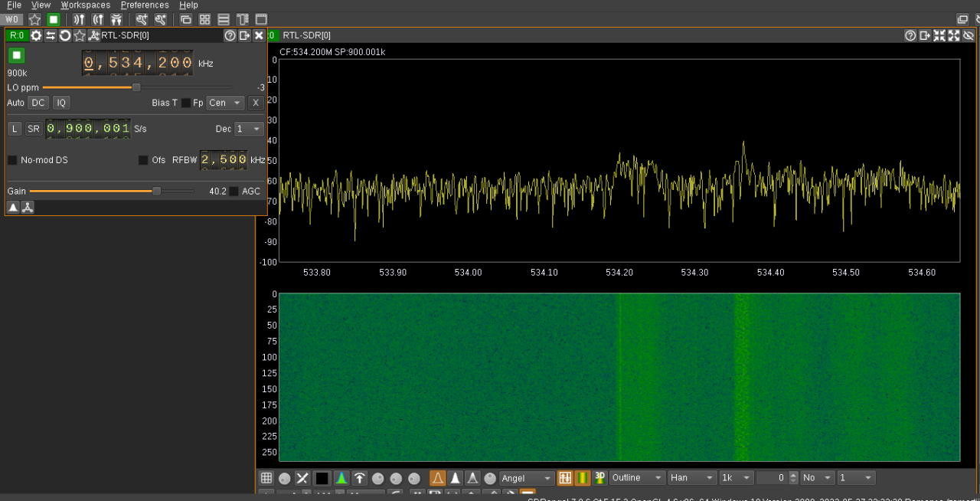980x501 pixels.
Task: Open the device settings gear icon
Action: [x=36, y=35]
